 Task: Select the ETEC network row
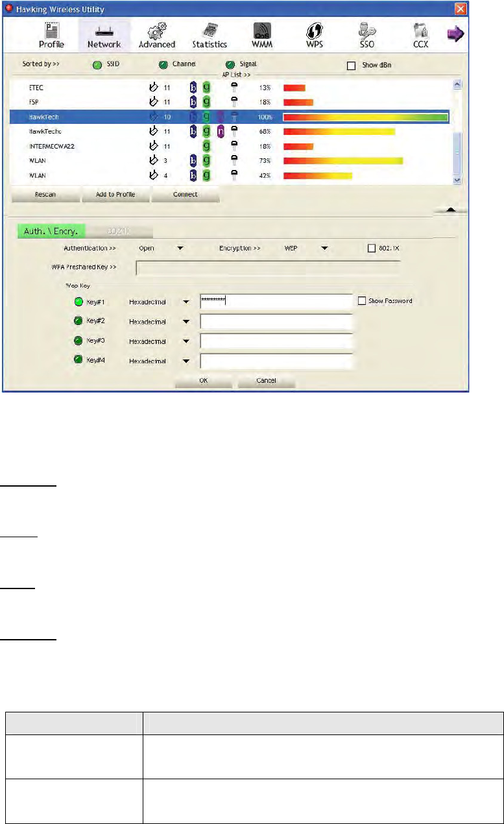point(230,87)
